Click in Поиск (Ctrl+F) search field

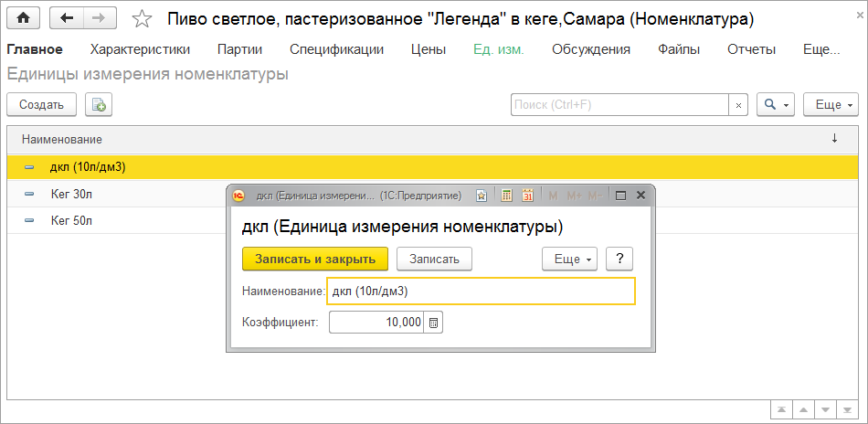(619, 105)
